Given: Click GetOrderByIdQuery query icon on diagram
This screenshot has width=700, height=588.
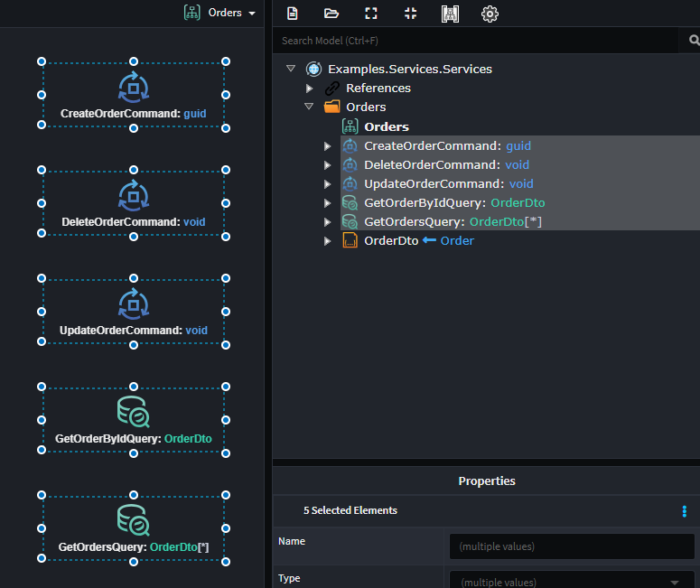Looking at the screenshot, I should (134, 412).
